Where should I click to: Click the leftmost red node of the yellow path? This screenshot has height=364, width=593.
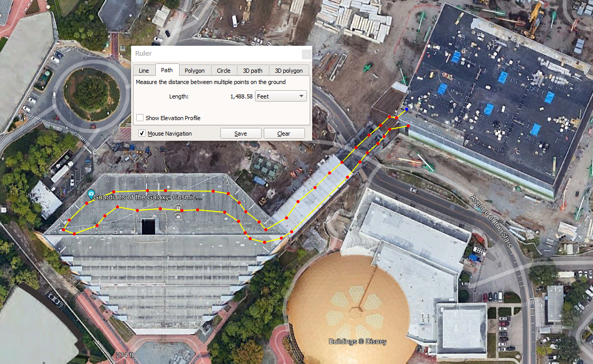(63, 229)
